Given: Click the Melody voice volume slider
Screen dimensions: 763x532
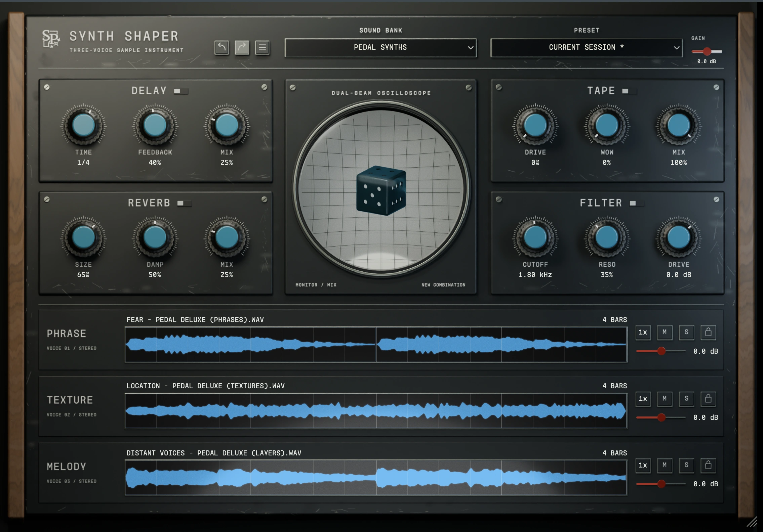Looking at the screenshot, I should click(661, 484).
